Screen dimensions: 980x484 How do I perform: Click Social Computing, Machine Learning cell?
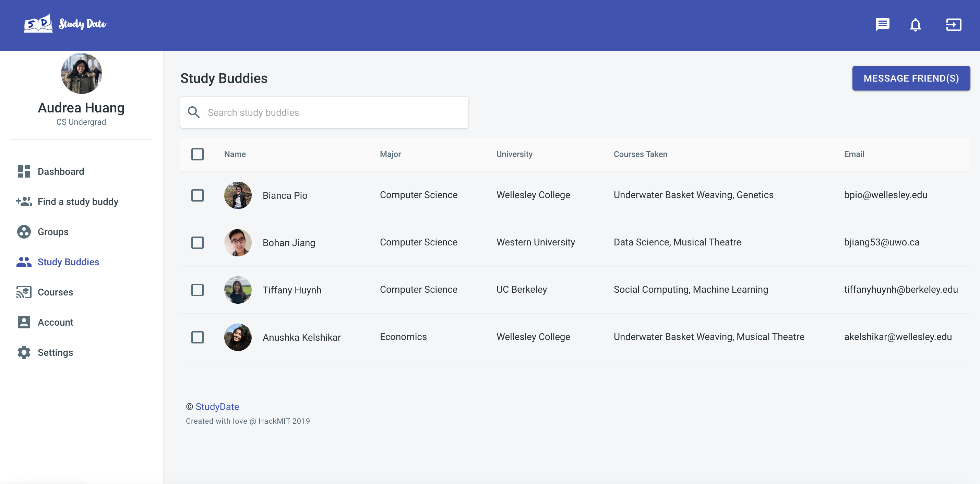pos(691,290)
